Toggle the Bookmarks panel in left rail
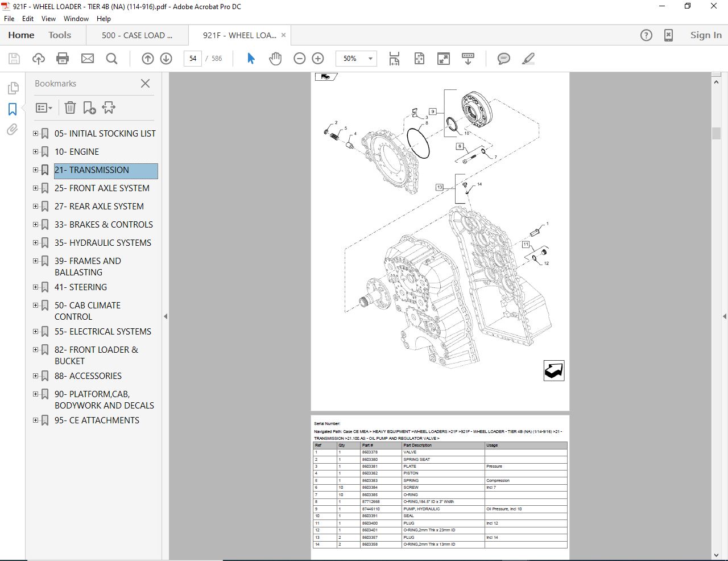Image resolution: width=728 pixels, height=561 pixels. pyautogui.click(x=12, y=109)
